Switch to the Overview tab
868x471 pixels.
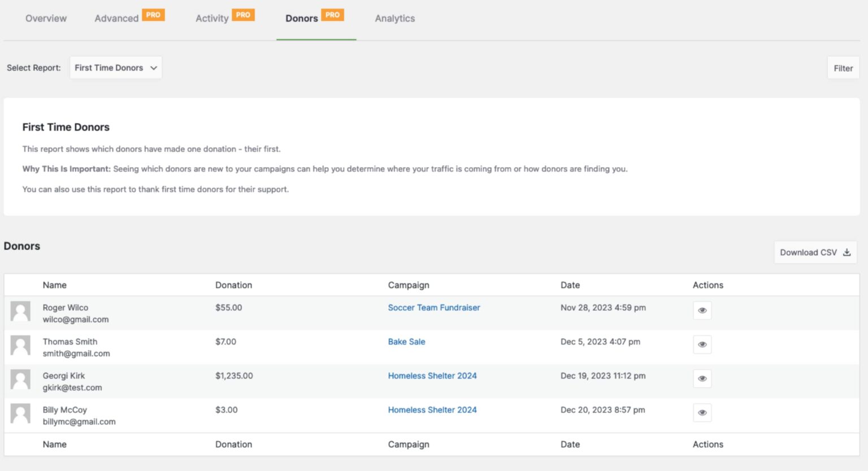point(46,18)
